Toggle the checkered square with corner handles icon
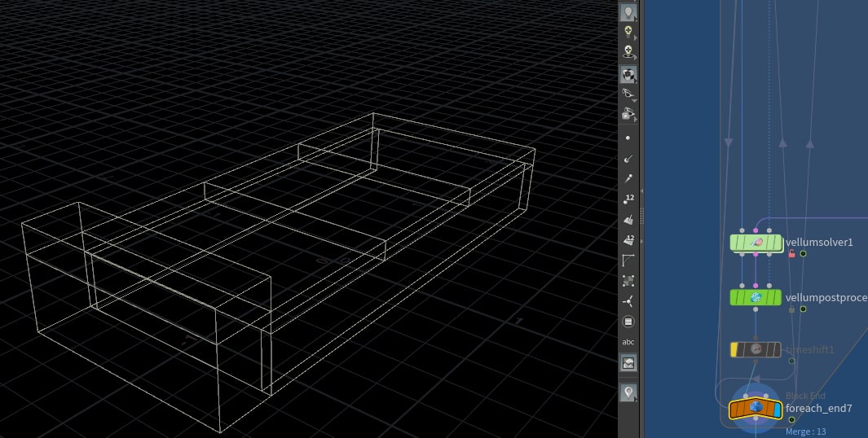This screenshot has height=438, width=868. [628, 280]
